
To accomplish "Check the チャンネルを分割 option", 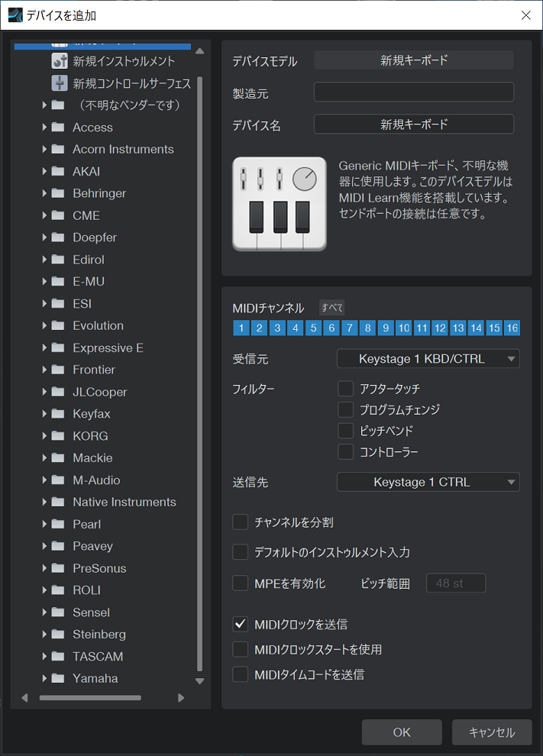I will click(x=240, y=522).
